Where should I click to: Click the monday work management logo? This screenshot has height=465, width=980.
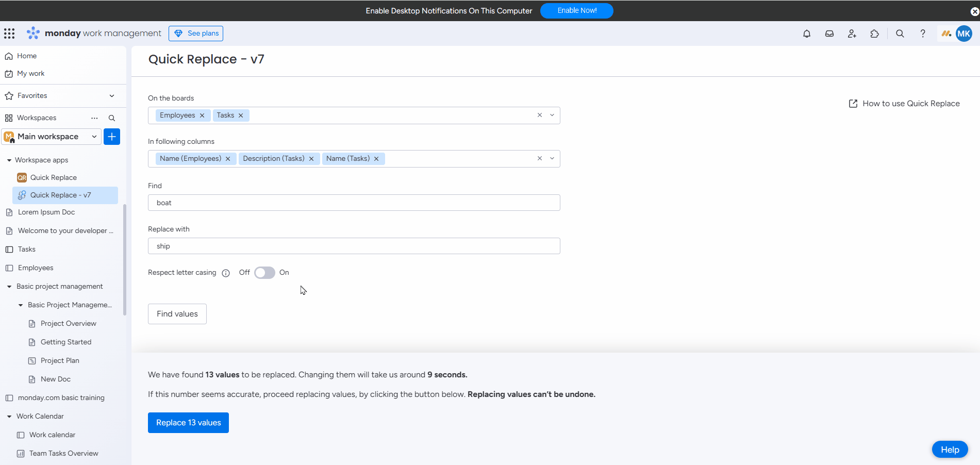pyautogui.click(x=94, y=34)
